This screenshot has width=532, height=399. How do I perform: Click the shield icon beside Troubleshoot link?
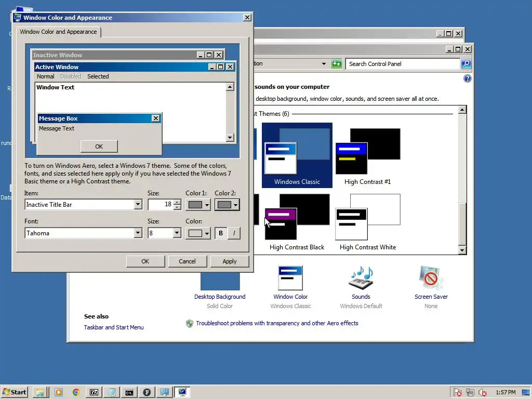(x=189, y=323)
